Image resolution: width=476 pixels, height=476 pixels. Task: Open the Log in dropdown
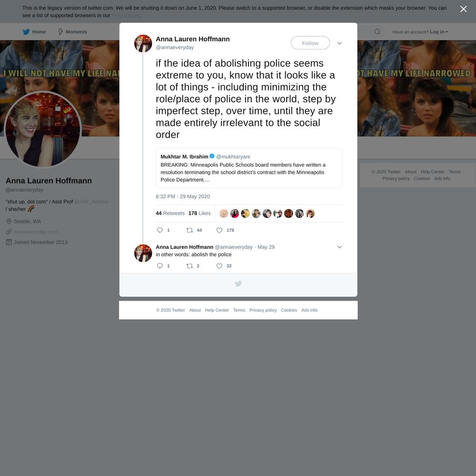tap(439, 31)
